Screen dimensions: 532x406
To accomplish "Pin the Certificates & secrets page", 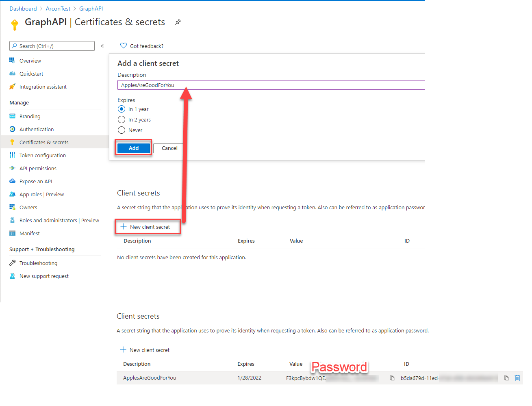I will click(x=178, y=22).
